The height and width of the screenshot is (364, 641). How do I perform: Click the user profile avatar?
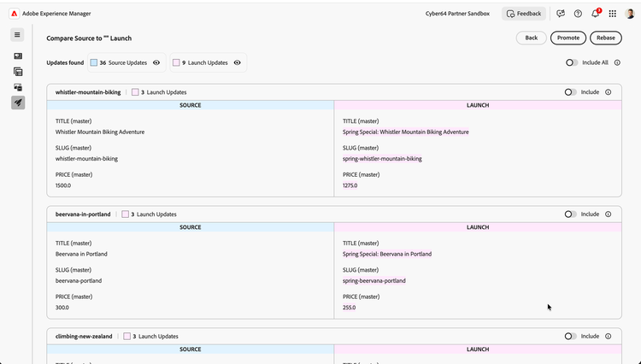(x=631, y=14)
